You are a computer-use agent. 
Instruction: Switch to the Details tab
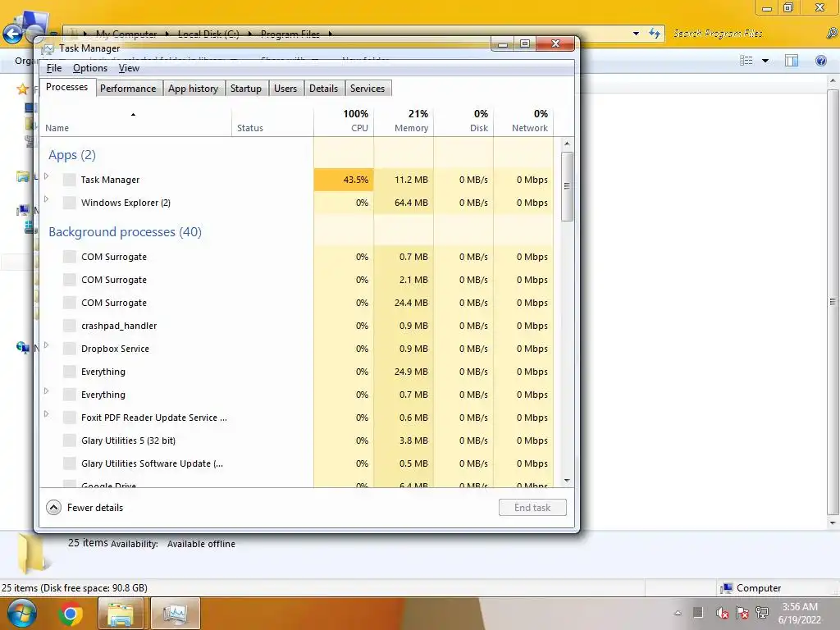coord(323,89)
